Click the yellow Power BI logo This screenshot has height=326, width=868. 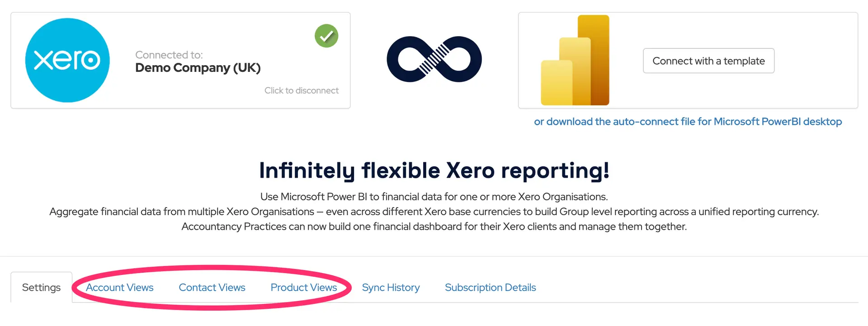pos(575,60)
